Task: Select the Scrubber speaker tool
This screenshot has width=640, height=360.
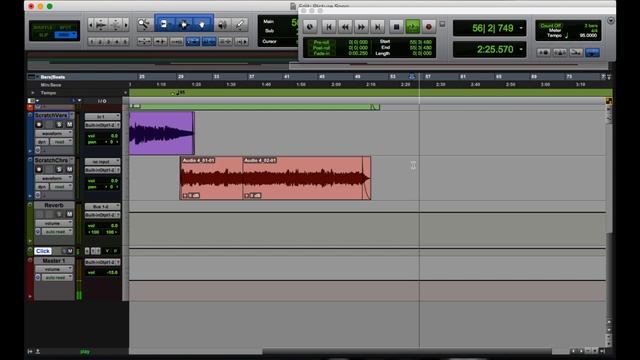Action: pos(222,25)
